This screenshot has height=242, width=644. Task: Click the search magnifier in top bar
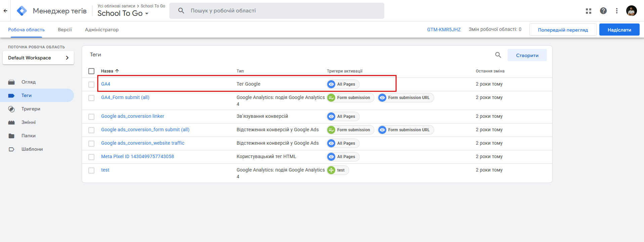click(x=181, y=11)
